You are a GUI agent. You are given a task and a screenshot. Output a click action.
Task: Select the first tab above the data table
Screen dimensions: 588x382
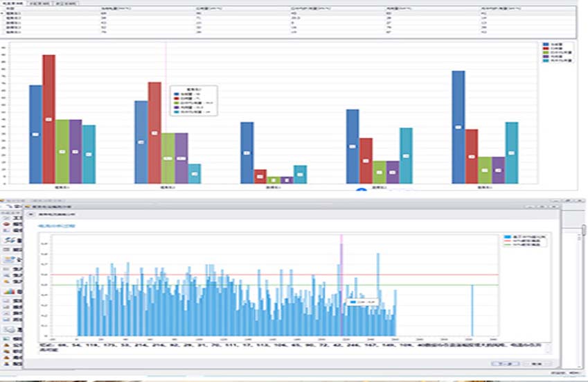(x=12, y=3)
